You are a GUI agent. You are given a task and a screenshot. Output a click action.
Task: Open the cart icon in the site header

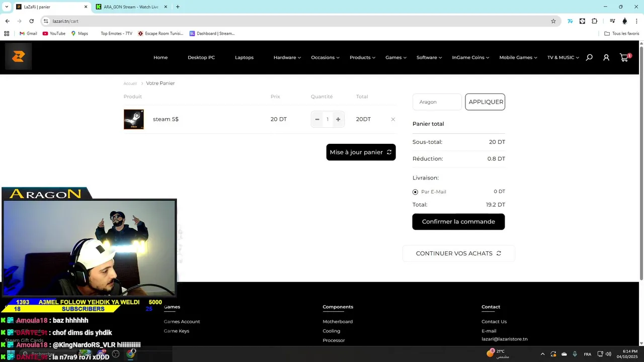tap(624, 57)
